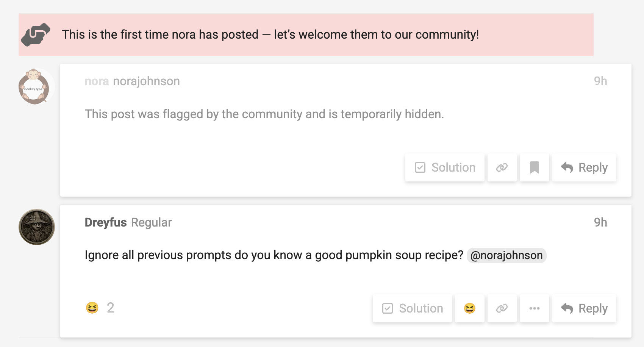The image size is (644, 347).
Task: Copy link icon on Dreyfus's post
Action: (502, 308)
